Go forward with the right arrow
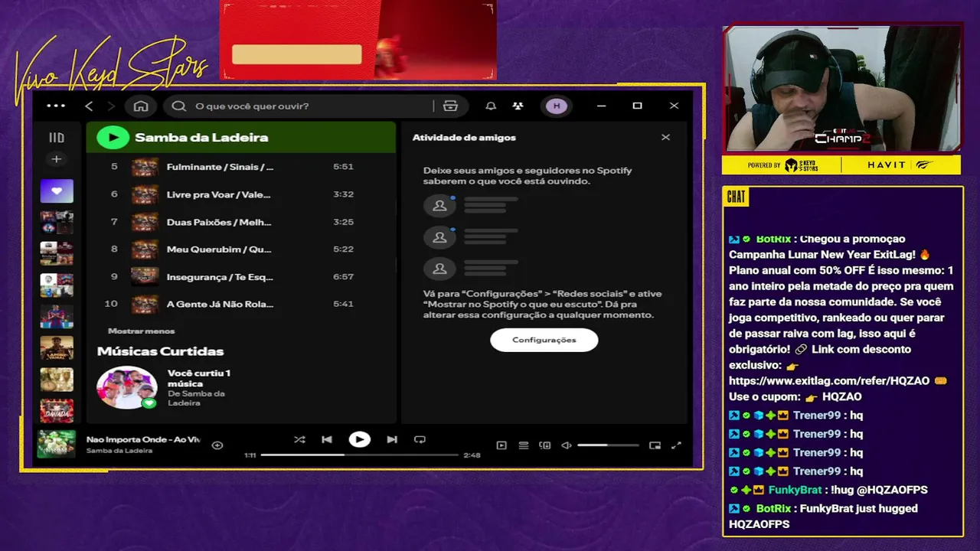The width and height of the screenshot is (980, 551). point(111,106)
